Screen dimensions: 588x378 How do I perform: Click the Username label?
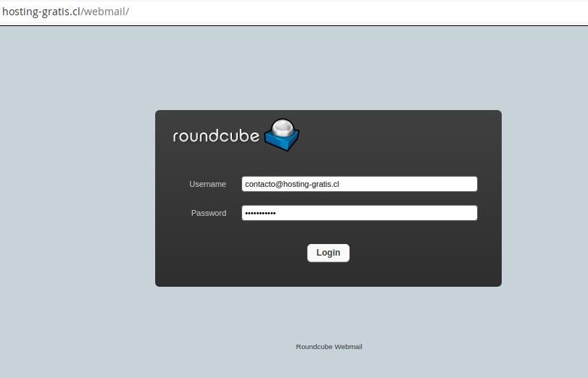tap(207, 184)
